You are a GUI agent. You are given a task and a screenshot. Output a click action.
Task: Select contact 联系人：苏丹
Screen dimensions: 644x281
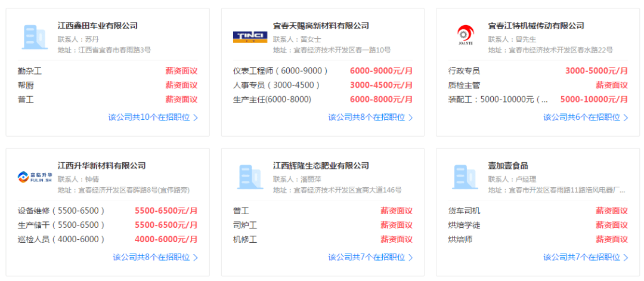(79, 39)
